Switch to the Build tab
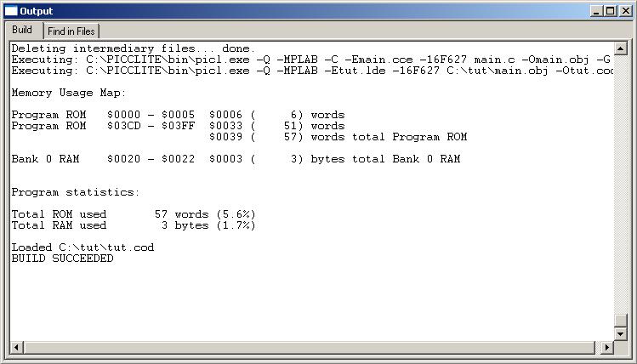This screenshot has width=637, height=364. pos(22,30)
